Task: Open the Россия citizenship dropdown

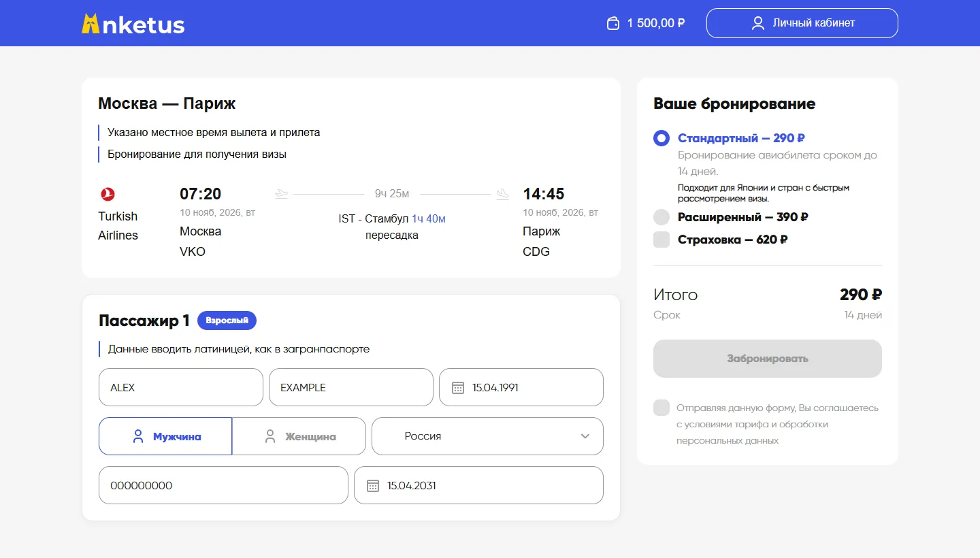Action: pos(487,436)
